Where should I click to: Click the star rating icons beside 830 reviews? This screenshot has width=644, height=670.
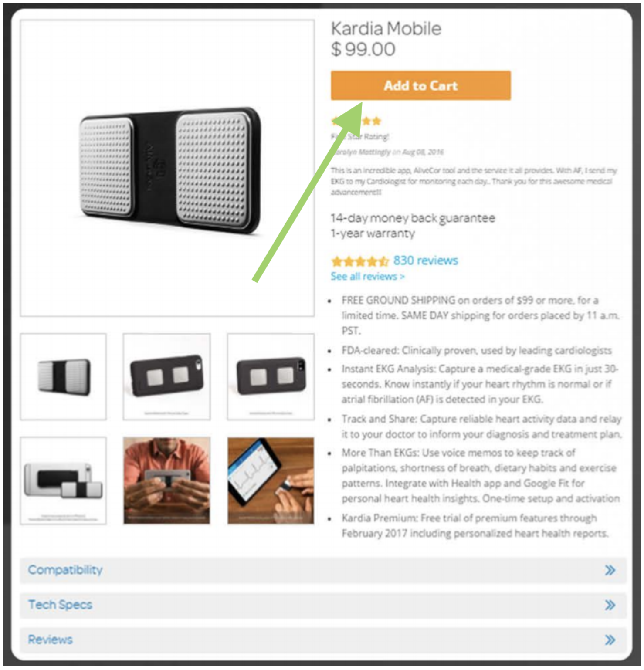coord(359,261)
